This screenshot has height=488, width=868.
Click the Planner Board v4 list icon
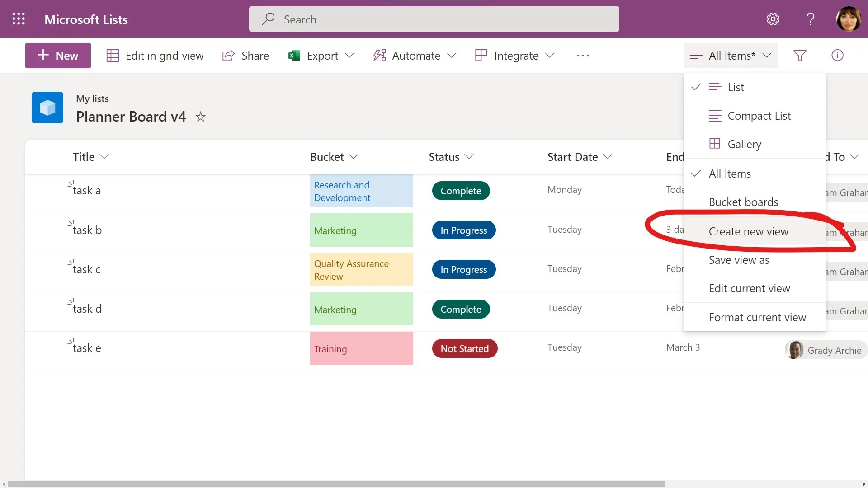click(x=47, y=108)
